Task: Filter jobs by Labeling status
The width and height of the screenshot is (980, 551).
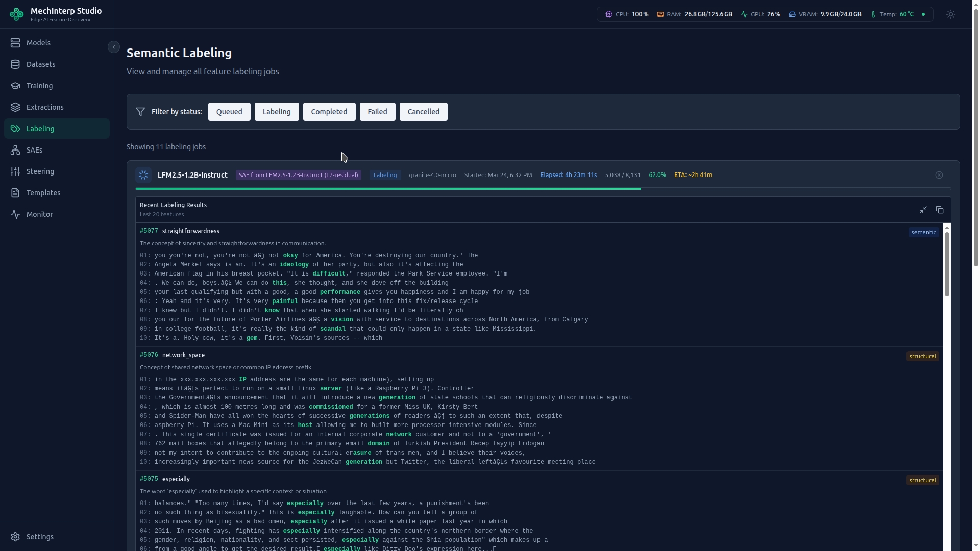Action: pos(277,112)
